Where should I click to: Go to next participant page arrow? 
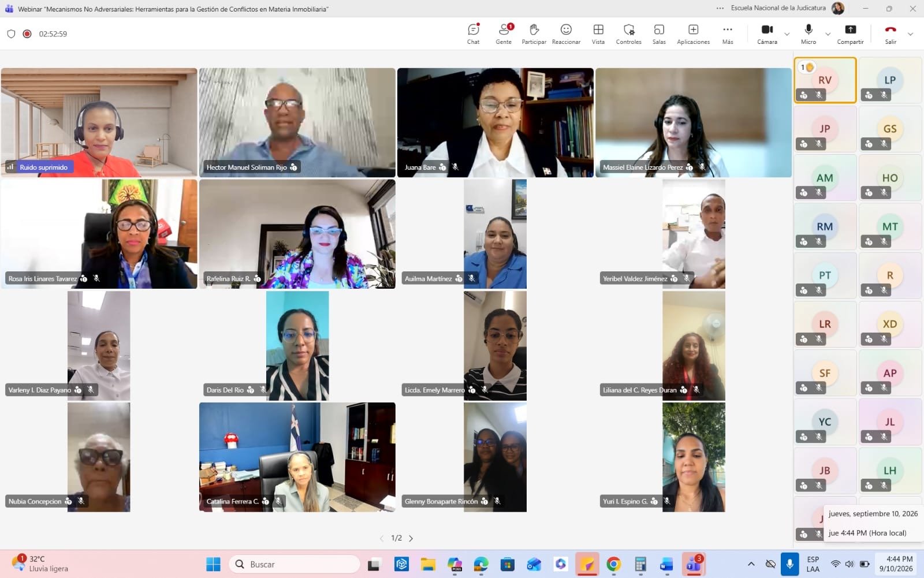[x=411, y=538]
